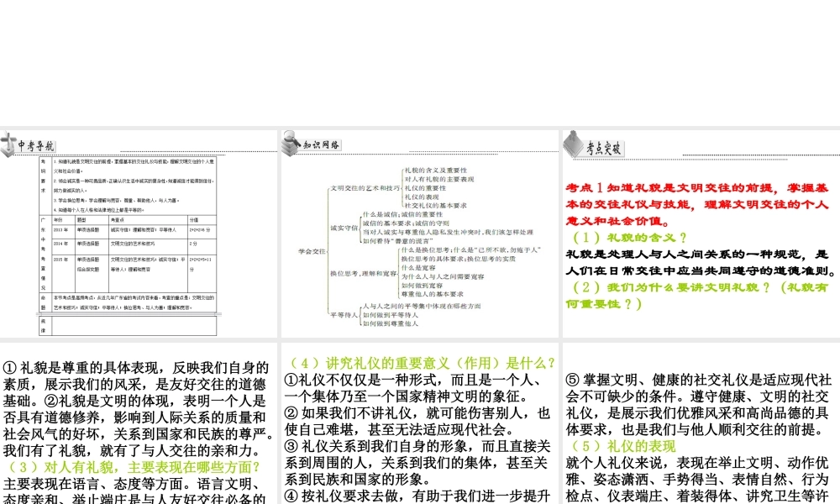The image size is (840, 504).
Task: Click the signpost icon beside 中考导航
Action: [8, 144]
